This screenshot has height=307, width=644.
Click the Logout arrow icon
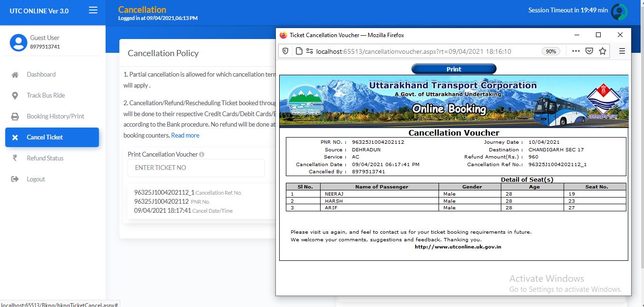[15, 179]
